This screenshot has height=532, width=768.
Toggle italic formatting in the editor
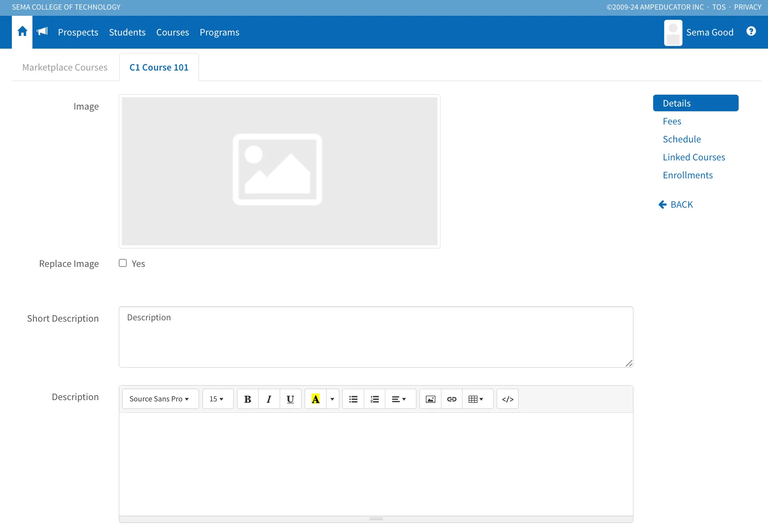coord(269,399)
